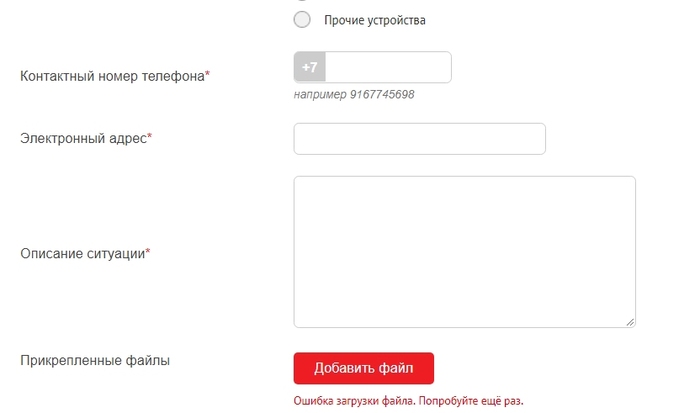Click the textarea resize handle corner
Screen dimensions: 700x413
pos(630,321)
